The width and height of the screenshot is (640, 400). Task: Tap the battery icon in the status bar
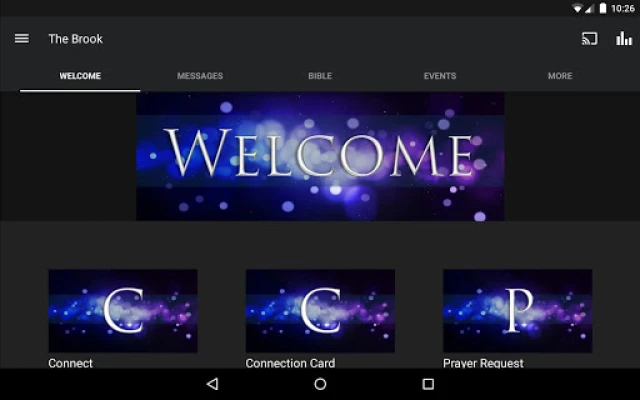603,8
